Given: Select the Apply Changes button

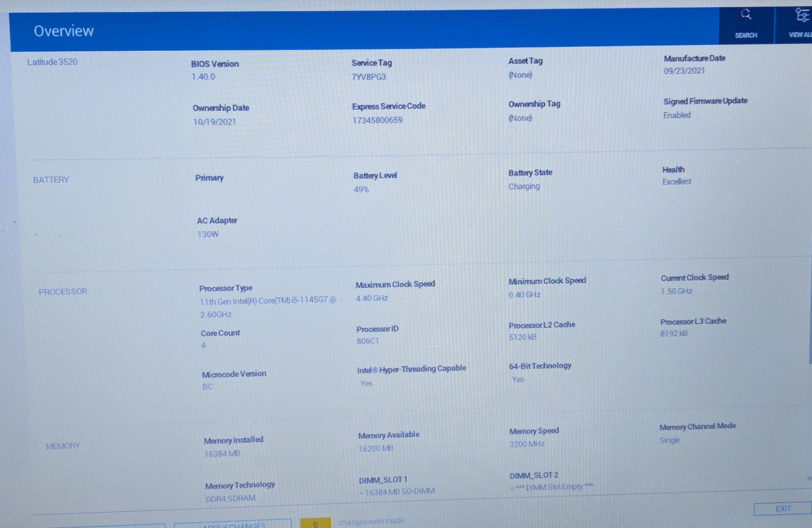Looking at the screenshot, I should pyautogui.click(x=232, y=524).
